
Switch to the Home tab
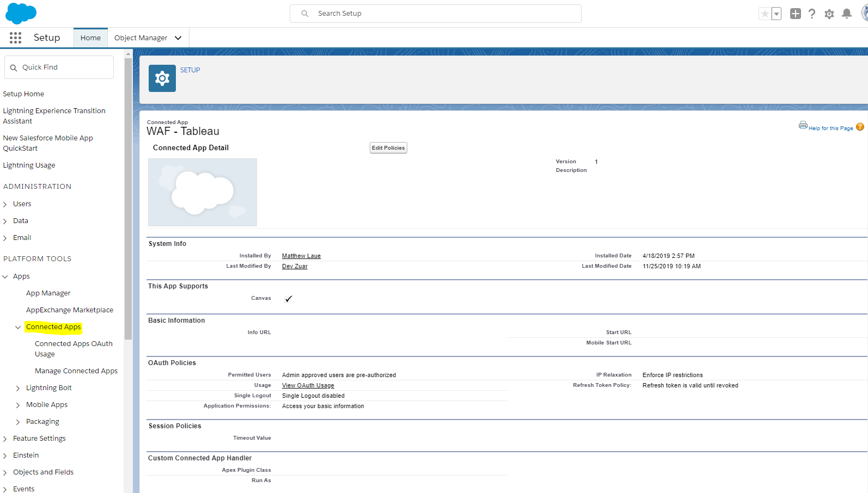[90, 38]
